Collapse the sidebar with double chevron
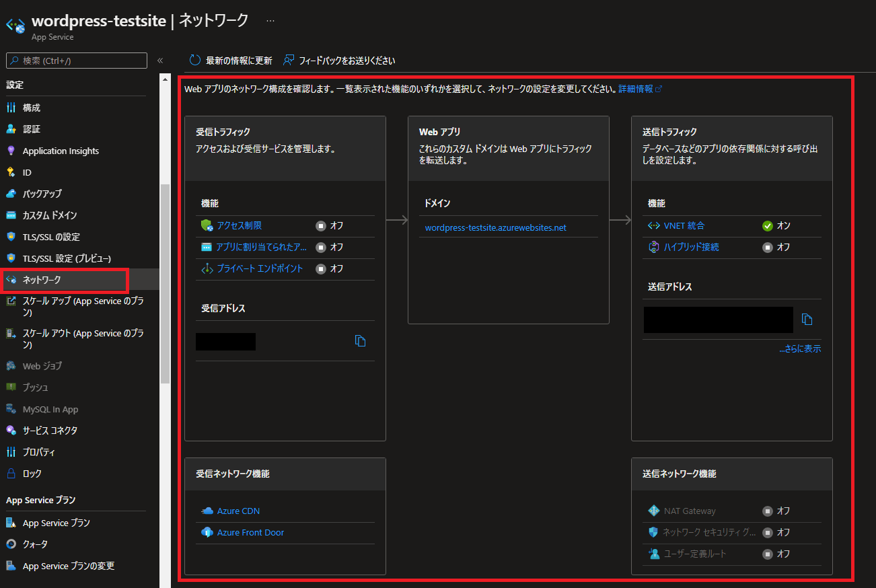 coord(160,61)
